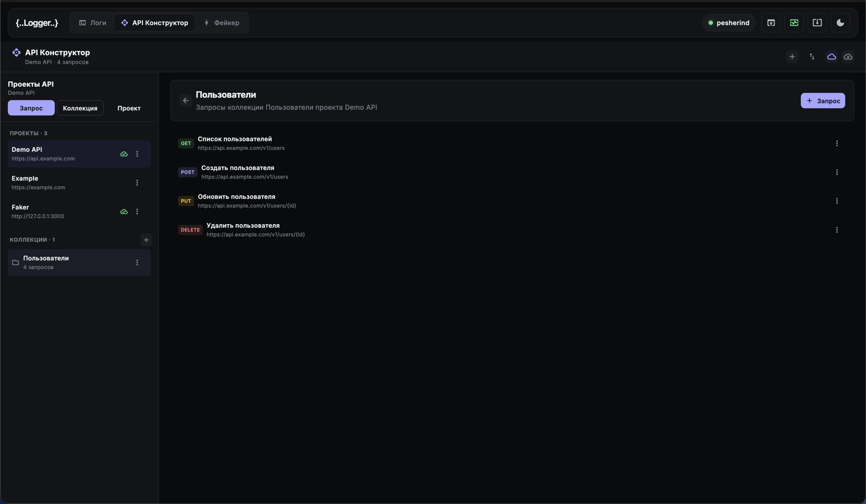
Task: Switch to the API Конструктор tab
Action: [x=154, y=23]
